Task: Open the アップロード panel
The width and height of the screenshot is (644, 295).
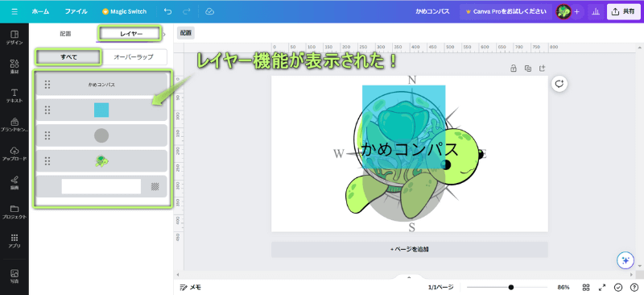Action: [x=14, y=153]
